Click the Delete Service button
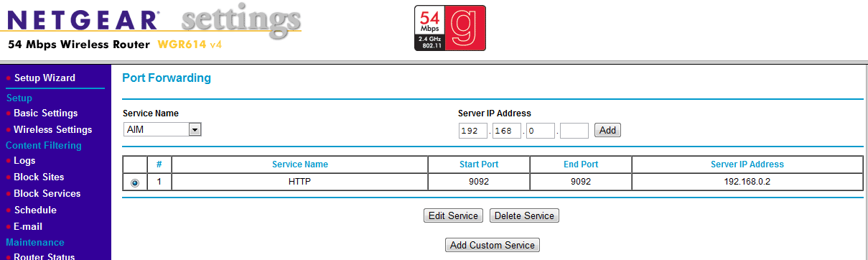Screen dimensions: 868x260 pos(524,215)
